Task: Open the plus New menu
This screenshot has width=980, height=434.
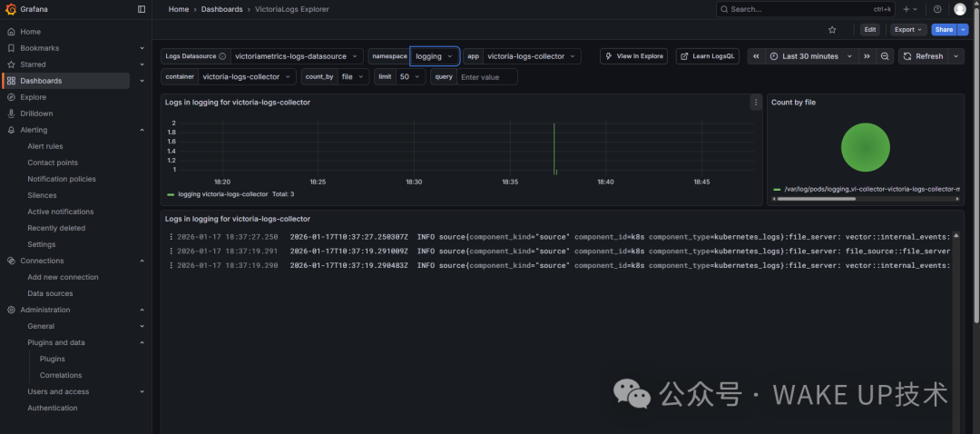Action: (x=909, y=9)
